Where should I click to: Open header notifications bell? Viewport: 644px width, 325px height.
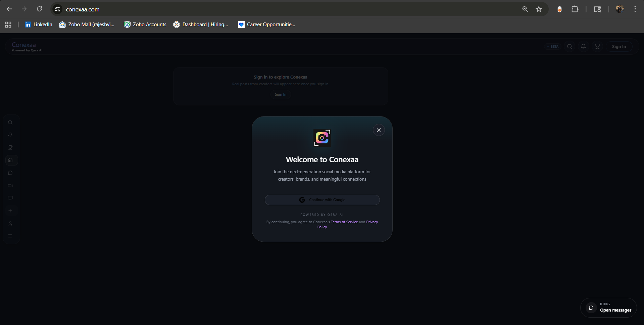click(584, 47)
